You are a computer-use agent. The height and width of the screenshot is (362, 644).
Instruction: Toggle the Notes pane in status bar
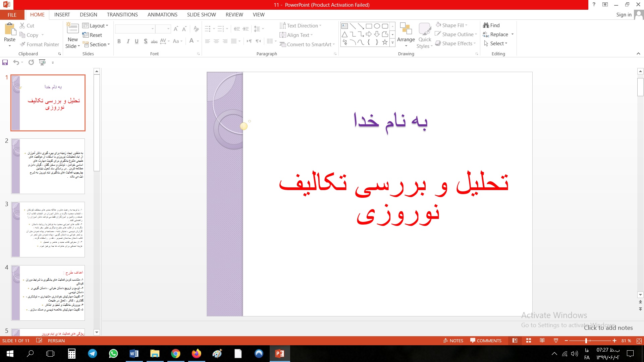(453, 341)
